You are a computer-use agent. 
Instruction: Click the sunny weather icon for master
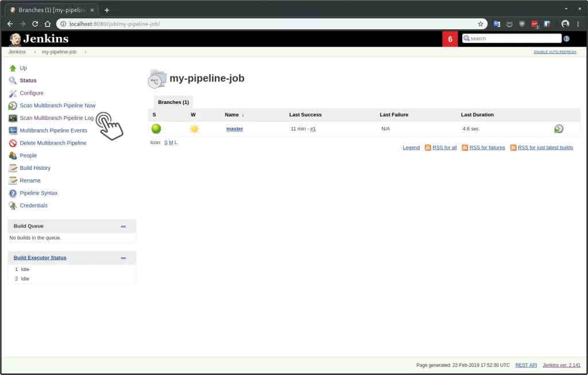point(194,129)
